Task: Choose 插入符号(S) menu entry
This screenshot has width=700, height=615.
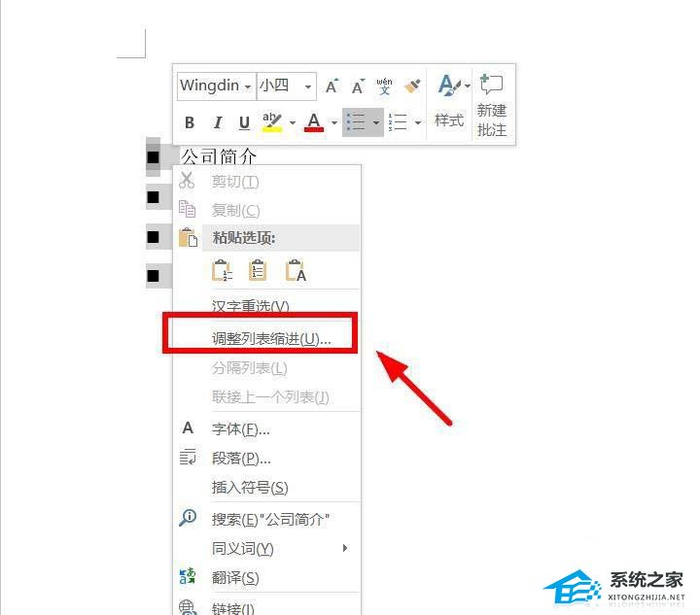Action: click(x=267, y=487)
